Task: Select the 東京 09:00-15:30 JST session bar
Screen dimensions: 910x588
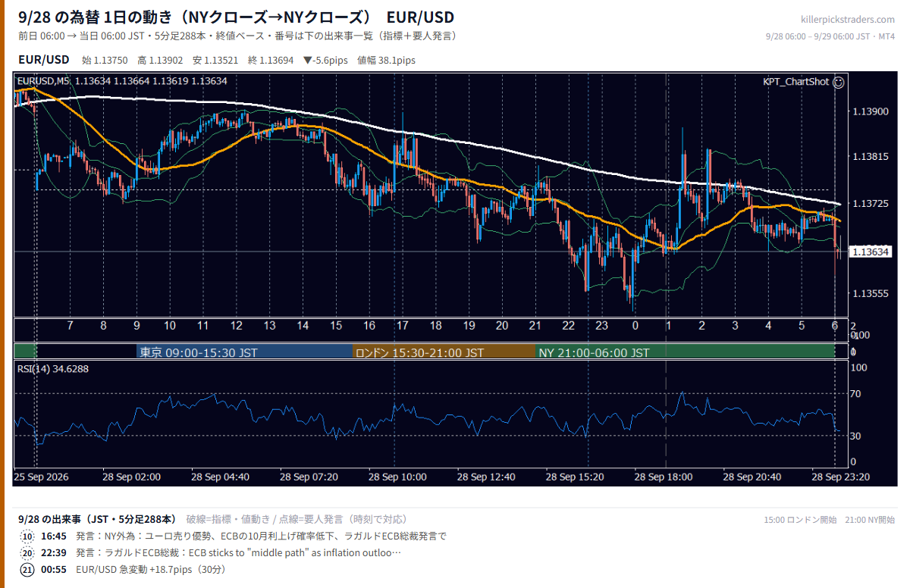Action: [245, 352]
